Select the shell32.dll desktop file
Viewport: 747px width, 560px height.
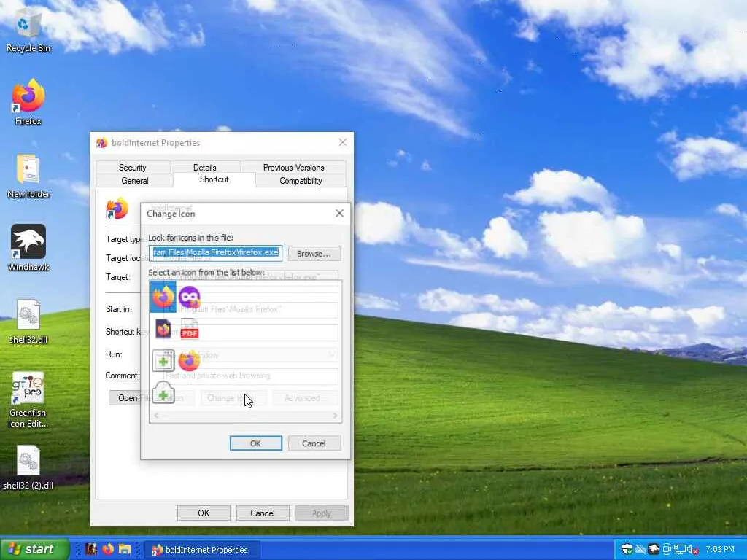(x=28, y=321)
